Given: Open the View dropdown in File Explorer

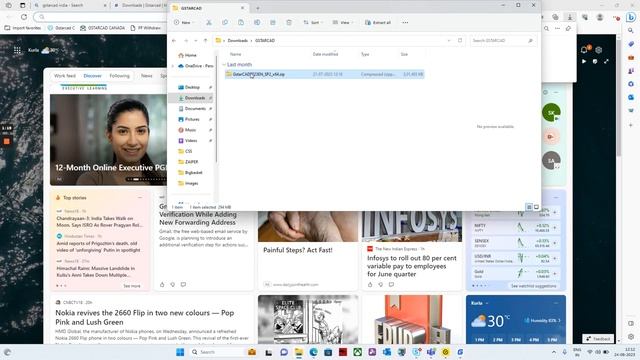Looking at the screenshot, I should (x=342, y=22).
